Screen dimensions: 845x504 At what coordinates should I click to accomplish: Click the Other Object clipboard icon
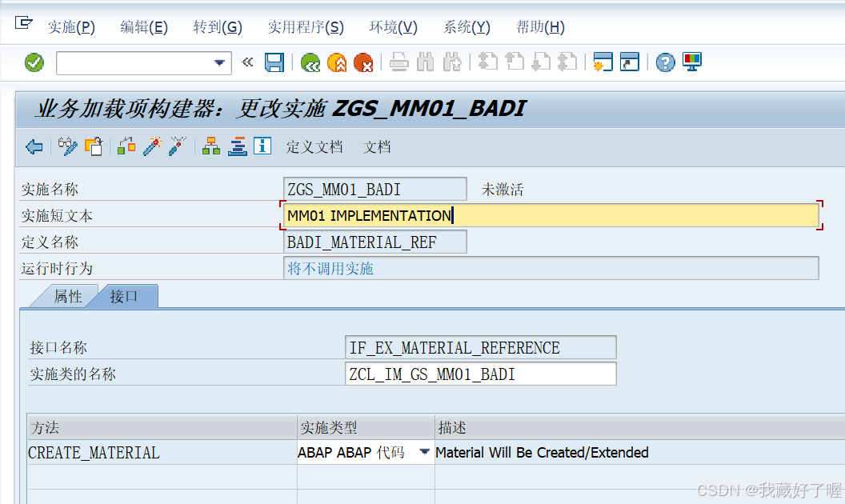click(x=94, y=146)
